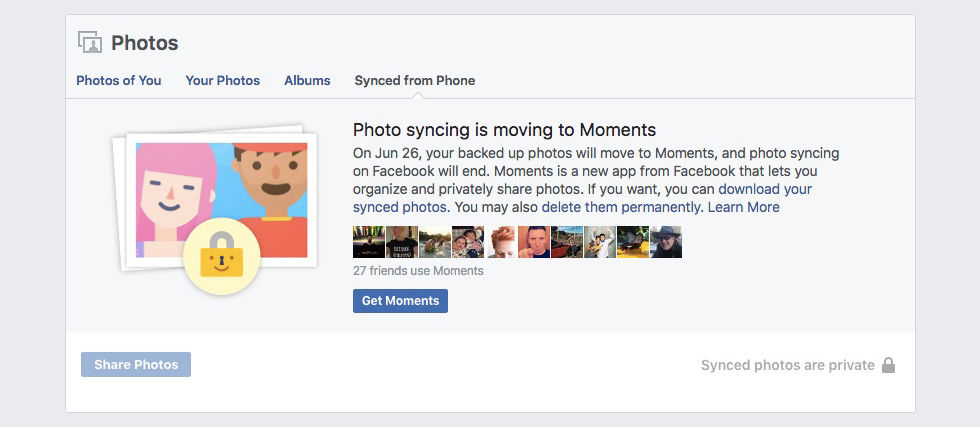980x427 pixels.
Task: Click the last friend thumbnail with hat
Action: pos(666,242)
